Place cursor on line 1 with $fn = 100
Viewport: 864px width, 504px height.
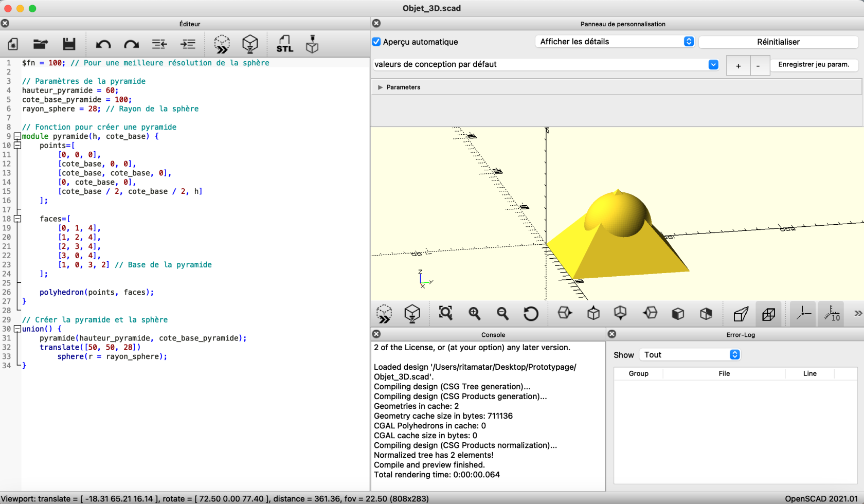coord(146,63)
